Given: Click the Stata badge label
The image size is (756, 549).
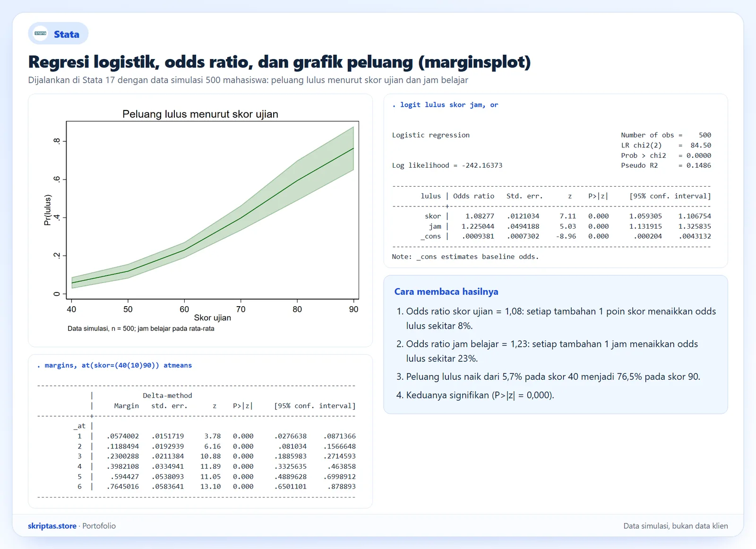Looking at the screenshot, I should pyautogui.click(x=67, y=34).
